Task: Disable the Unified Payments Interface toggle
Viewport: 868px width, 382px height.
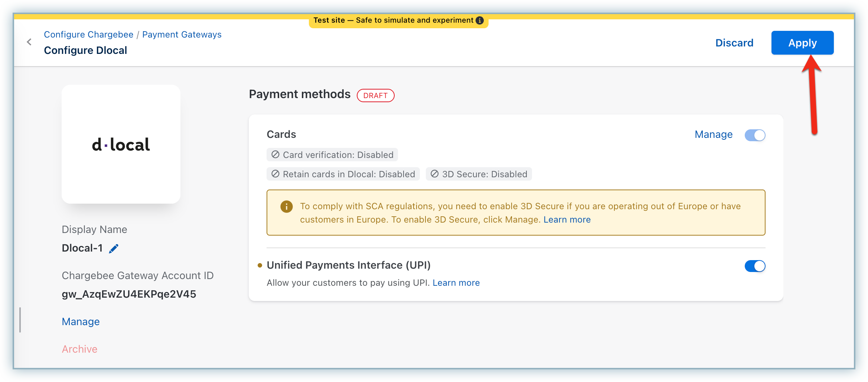Action: point(755,266)
